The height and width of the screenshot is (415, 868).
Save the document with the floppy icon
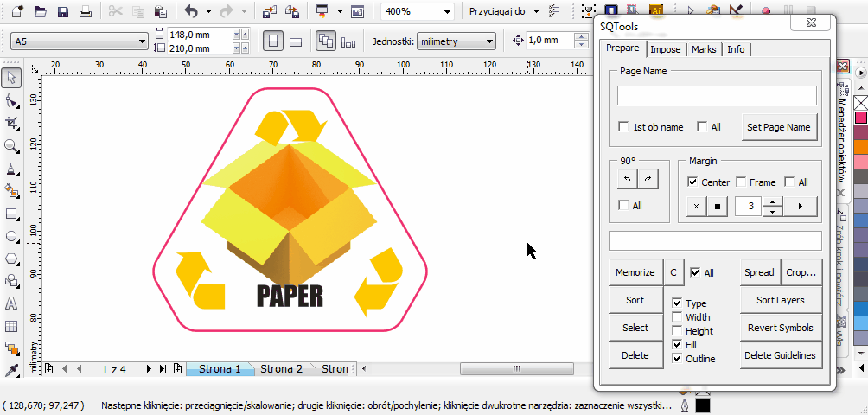tap(62, 11)
